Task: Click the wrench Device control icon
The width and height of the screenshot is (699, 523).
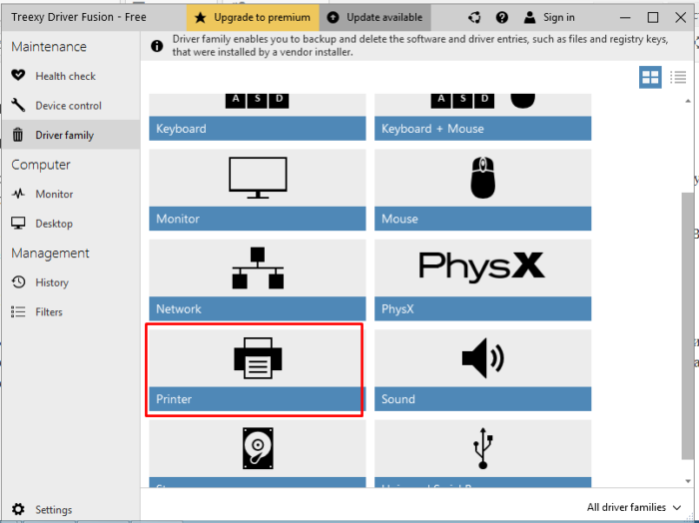Action: pos(18,105)
